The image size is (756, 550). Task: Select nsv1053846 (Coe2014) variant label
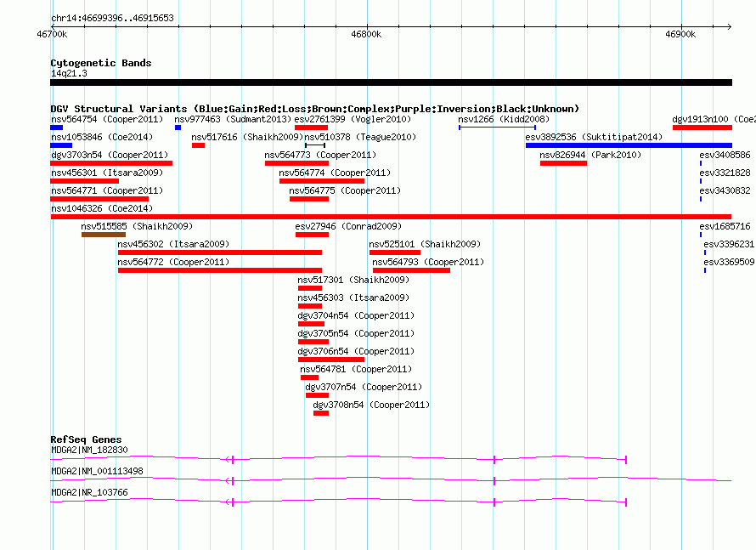click(x=102, y=137)
